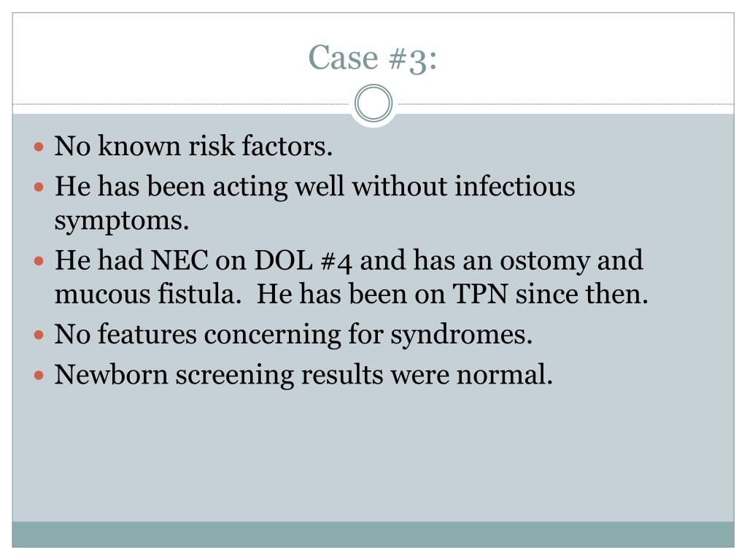Click the bullet before 'He had NEC'
This screenshot has width=747, height=560.
(39, 261)
